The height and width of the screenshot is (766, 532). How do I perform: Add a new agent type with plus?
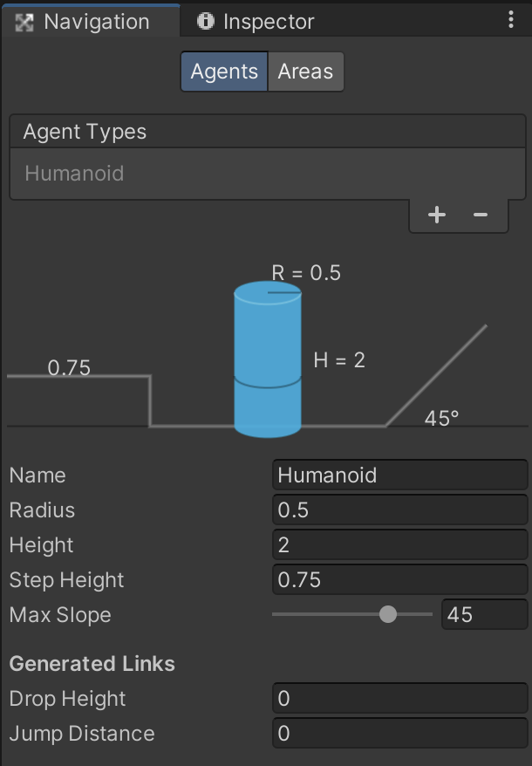(437, 215)
